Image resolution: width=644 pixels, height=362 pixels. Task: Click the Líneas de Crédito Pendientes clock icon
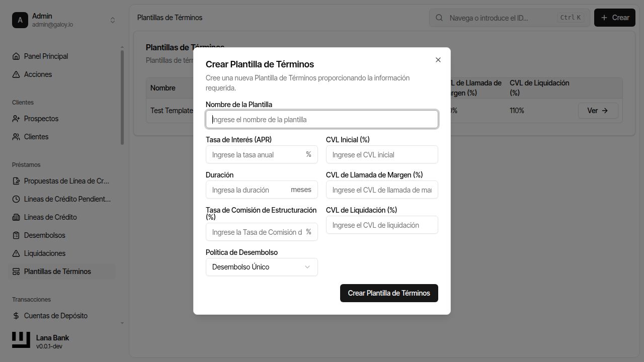click(17, 199)
